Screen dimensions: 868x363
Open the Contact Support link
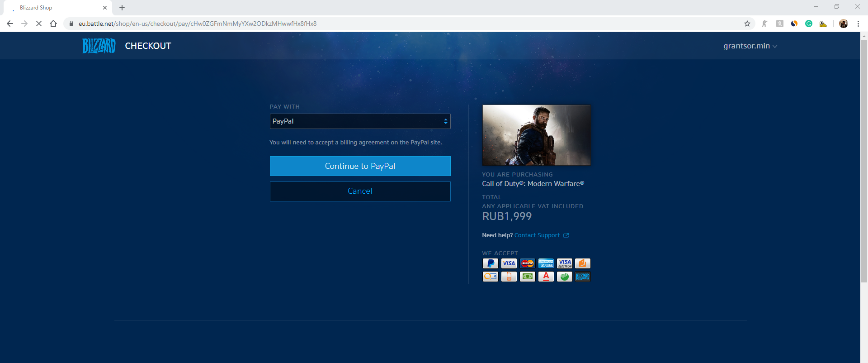pos(537,235)
